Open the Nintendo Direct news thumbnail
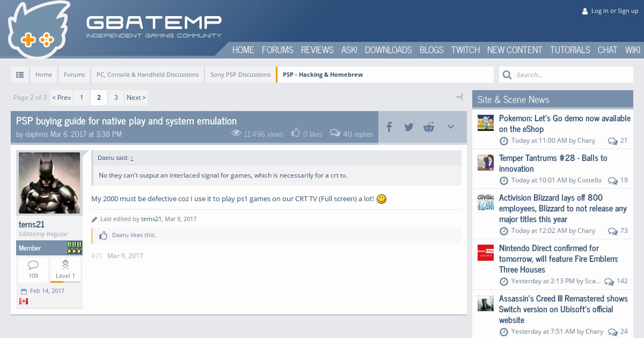 486,253
